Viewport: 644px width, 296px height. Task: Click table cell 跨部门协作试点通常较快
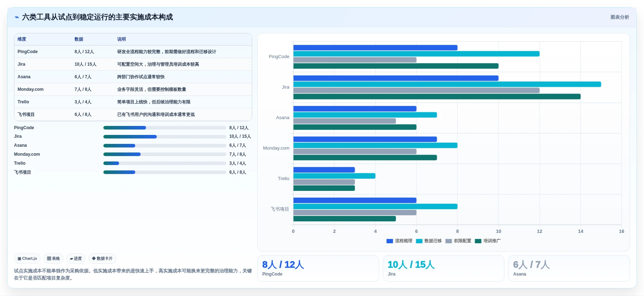click(x=141, y=77)
